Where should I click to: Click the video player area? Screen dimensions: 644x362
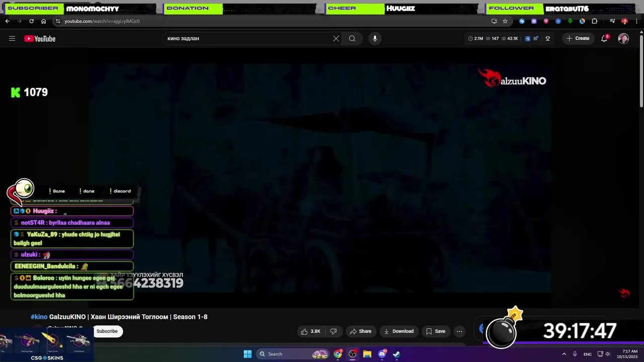click(x=320, y=177)
